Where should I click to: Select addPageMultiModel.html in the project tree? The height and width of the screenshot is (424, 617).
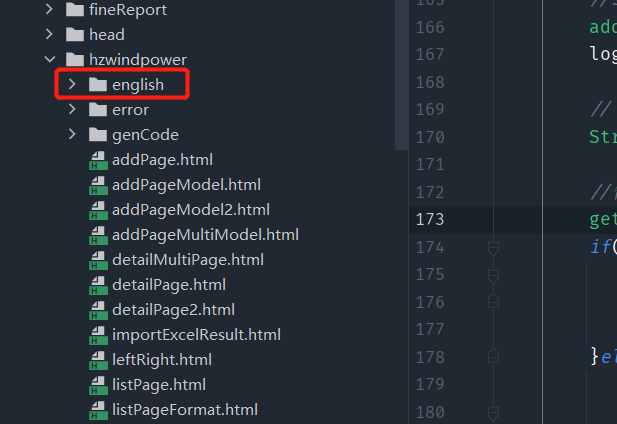(205, 235)
